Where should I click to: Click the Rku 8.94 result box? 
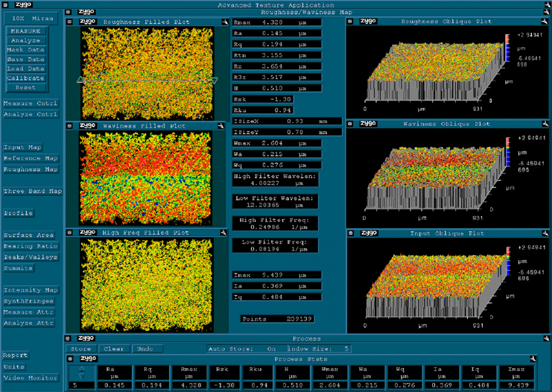tap(263, 110)
